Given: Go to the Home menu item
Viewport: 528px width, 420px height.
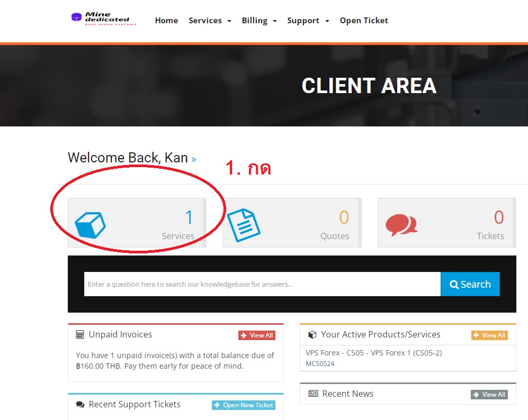Looking at the screenshot, I should [166, 21].
